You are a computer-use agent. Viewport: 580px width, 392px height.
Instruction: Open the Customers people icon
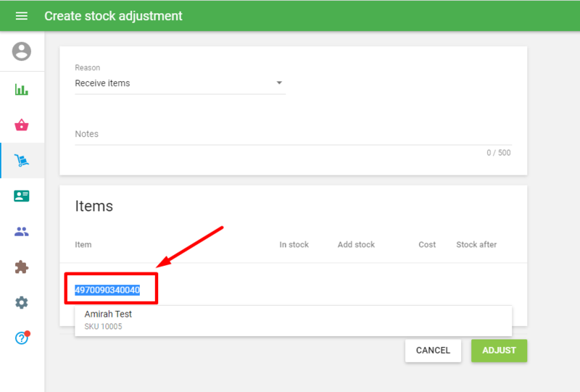(22, 232)
